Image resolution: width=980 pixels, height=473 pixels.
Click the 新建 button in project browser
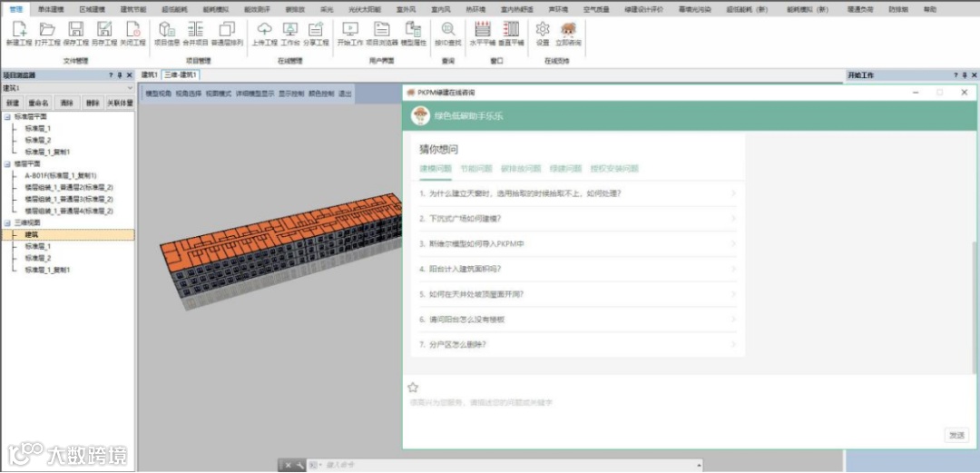[13, 103]
